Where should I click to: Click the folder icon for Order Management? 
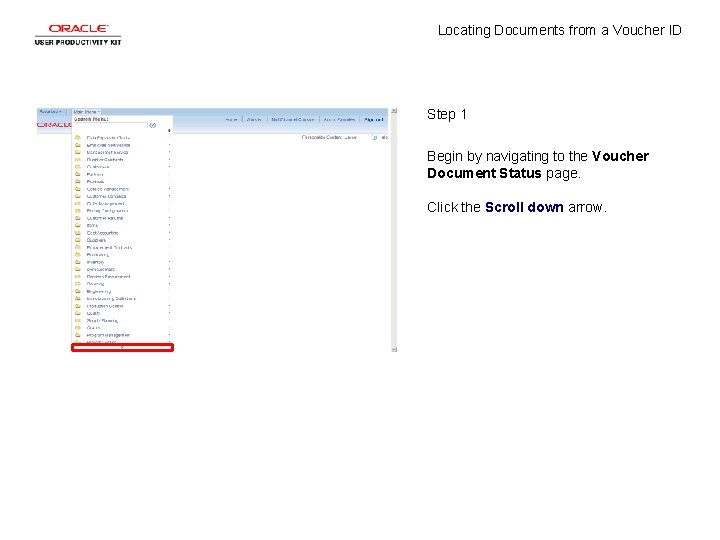[x=78, y=203]
